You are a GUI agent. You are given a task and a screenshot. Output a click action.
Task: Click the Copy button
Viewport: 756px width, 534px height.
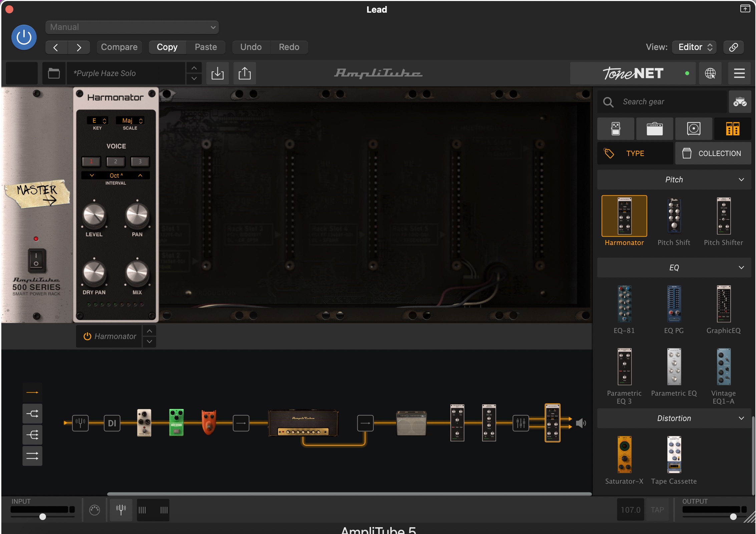point(167,47)
